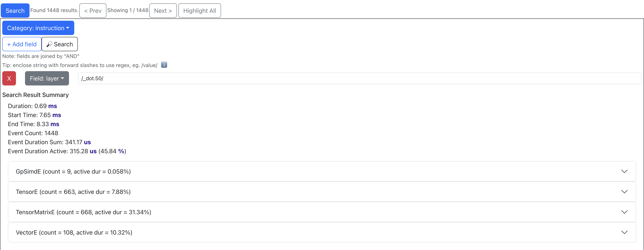644x250 pixels.
Task: Go to the Prev search result
Action: pos(92,11)
